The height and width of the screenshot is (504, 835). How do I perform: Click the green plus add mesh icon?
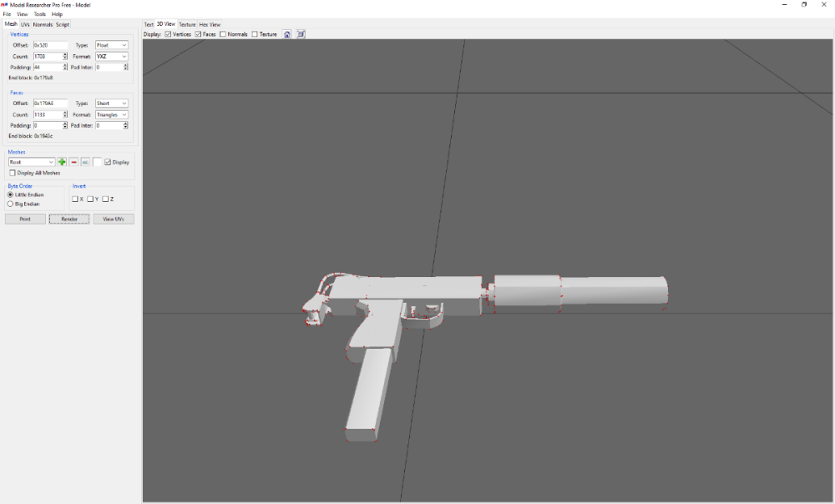click(x=62, y=162)
